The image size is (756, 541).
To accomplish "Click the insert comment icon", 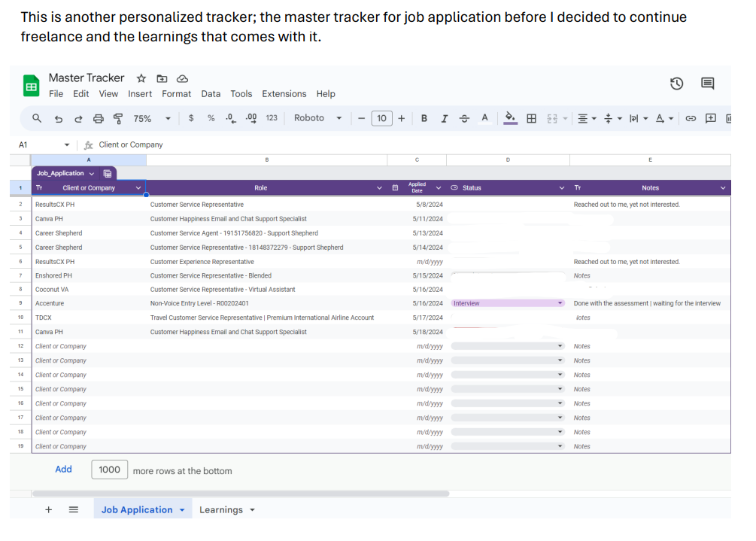I will 711,119.
